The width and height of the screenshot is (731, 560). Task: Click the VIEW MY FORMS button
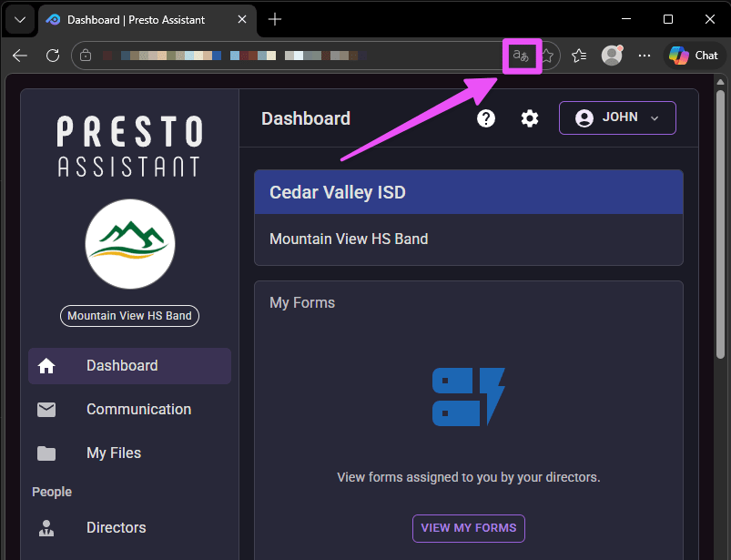[x=469, y=528]
